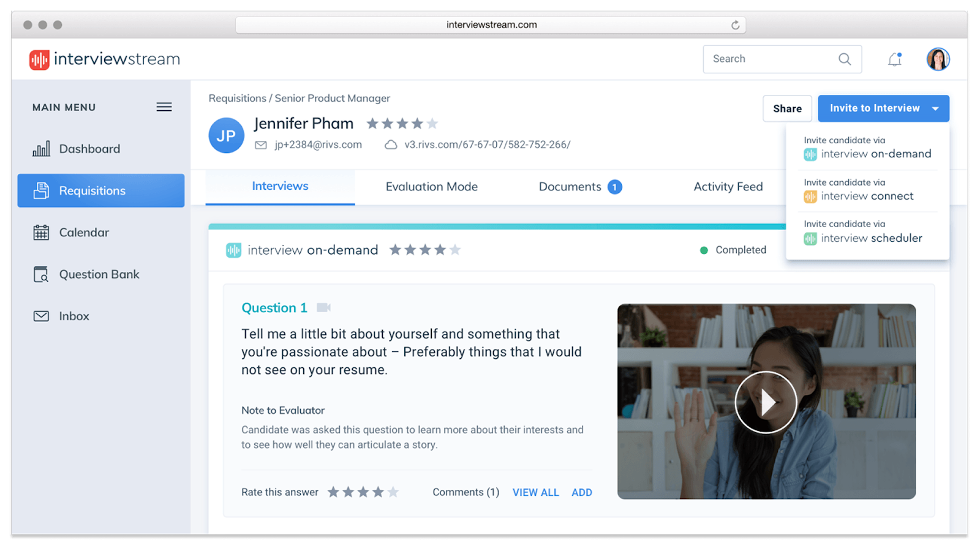Rate this answer one star

click(x=333, y=492)
